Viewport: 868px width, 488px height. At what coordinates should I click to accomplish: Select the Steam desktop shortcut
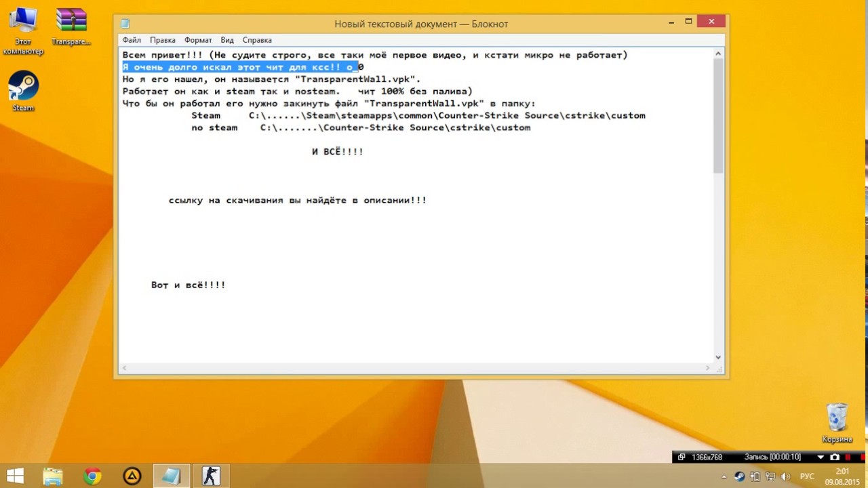(23, 91)
